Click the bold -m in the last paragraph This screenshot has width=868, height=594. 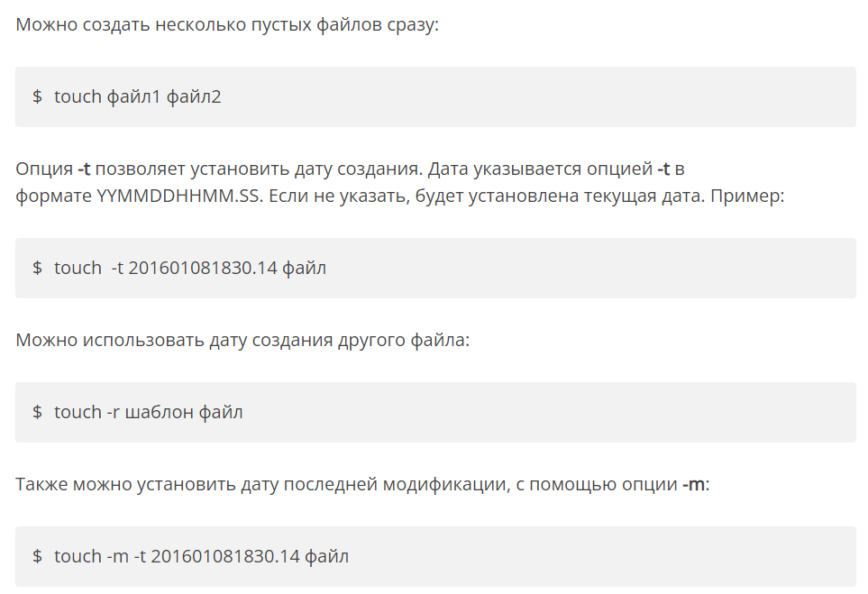pyautogui.click(x=694, y=484)
